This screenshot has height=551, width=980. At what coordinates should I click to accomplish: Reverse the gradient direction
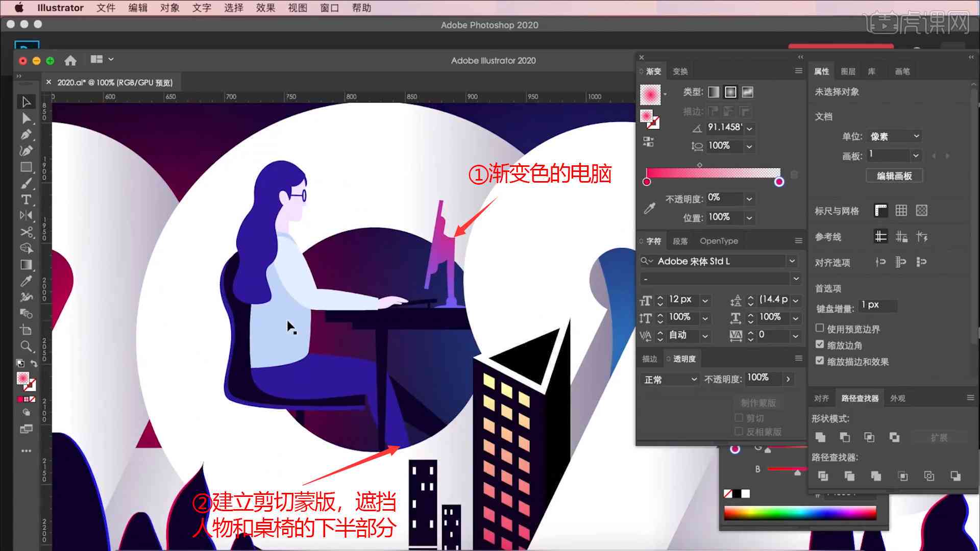click(x=648, y=142)
